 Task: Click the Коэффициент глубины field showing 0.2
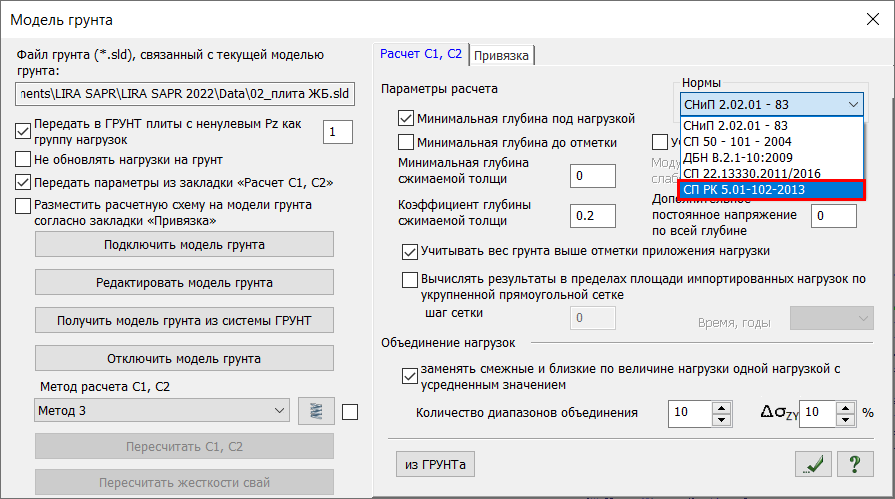click(x=592, y=215)
